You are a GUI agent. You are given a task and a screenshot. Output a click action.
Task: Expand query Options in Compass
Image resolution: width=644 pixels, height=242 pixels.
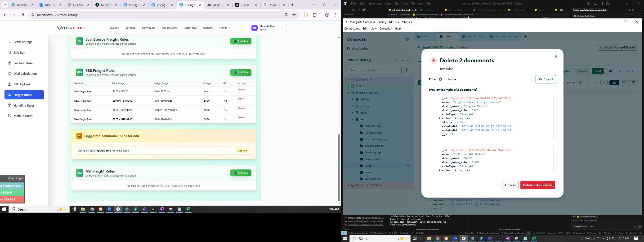click(626, 71)
